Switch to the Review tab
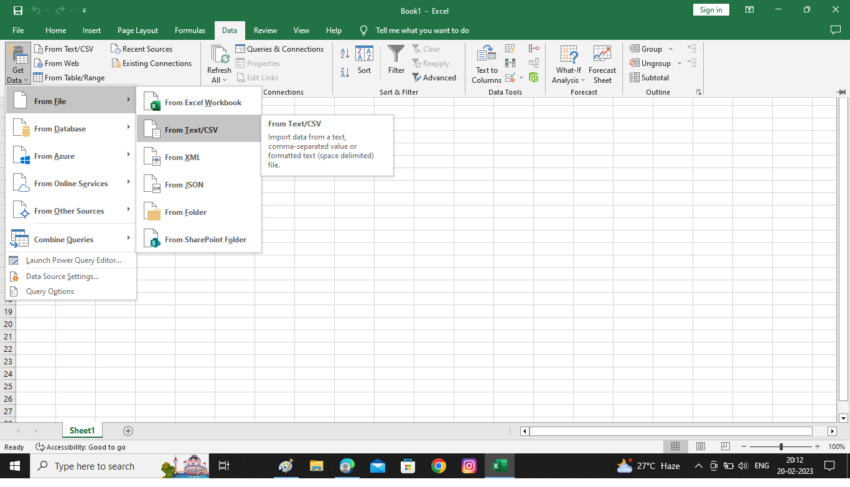Viewport: 850px width, 487px height. 265,30
